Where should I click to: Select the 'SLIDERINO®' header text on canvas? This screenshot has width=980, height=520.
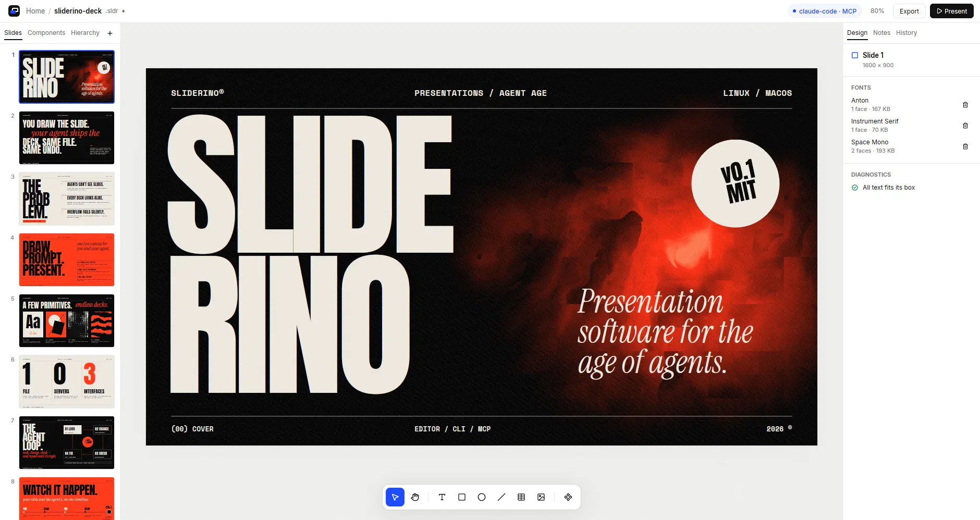pyautogui.click(x=198, y=93)
